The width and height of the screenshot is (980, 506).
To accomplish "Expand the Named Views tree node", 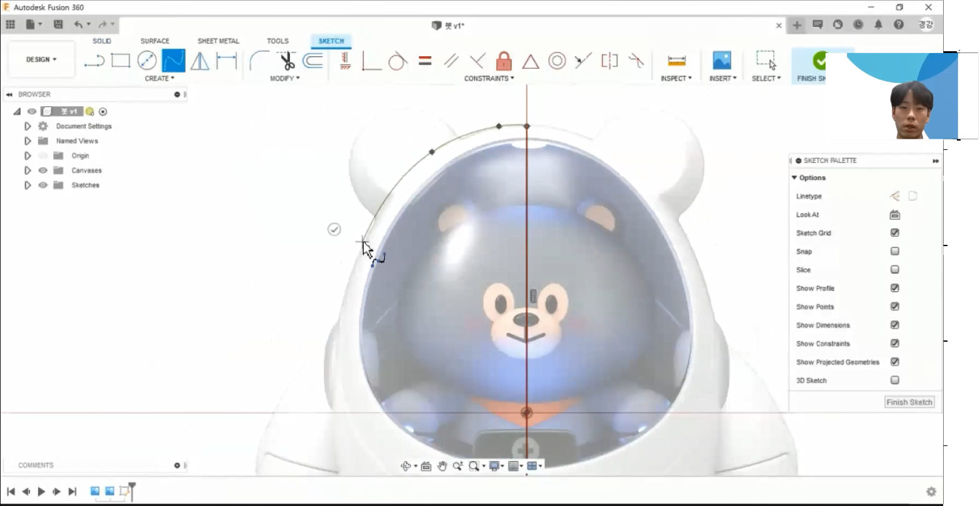I will (x=27, y=141).
